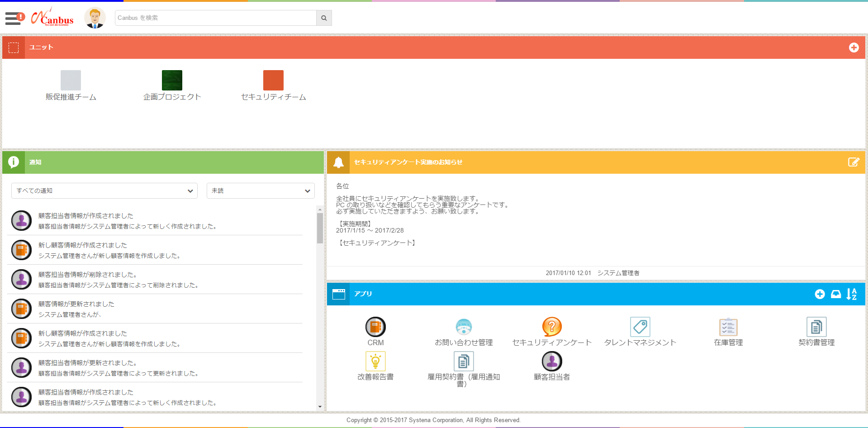Image resolution: width=868 pixels, height=428 pixels.
Task: Open the 在庫管理 app icon
Action: coord(727,327)
